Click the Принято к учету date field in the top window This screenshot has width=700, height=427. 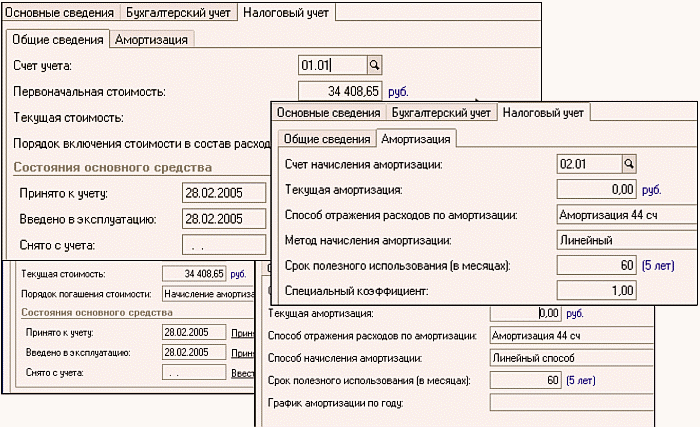pos(225,193)
